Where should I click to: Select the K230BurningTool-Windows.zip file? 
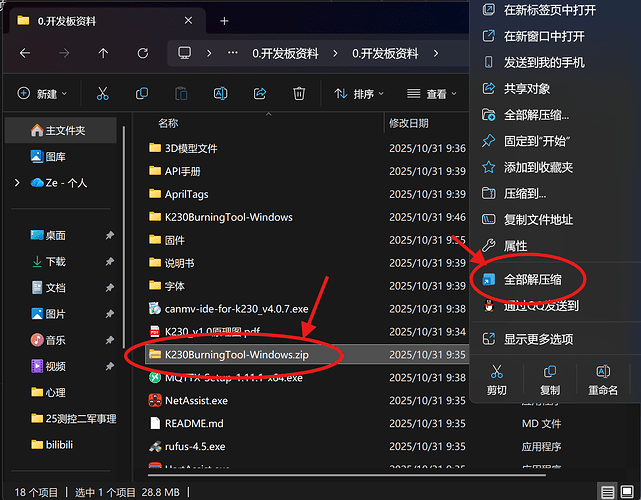(234, 354)
